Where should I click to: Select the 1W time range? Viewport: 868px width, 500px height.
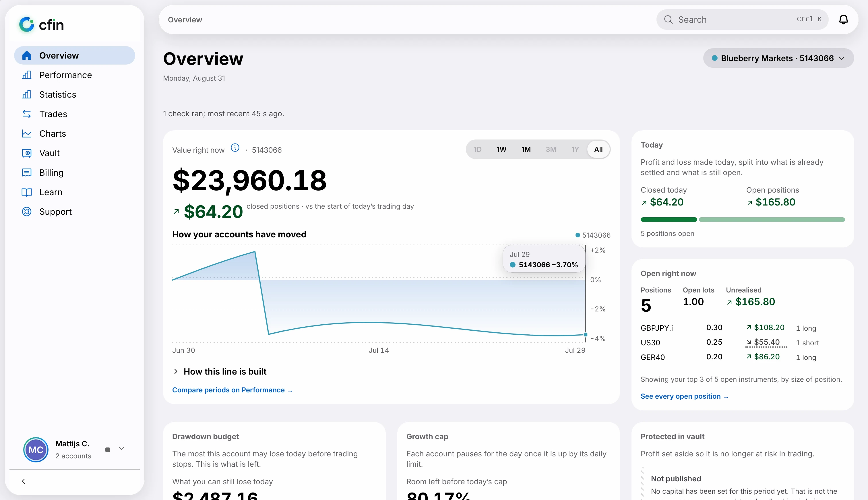(501, 149)
